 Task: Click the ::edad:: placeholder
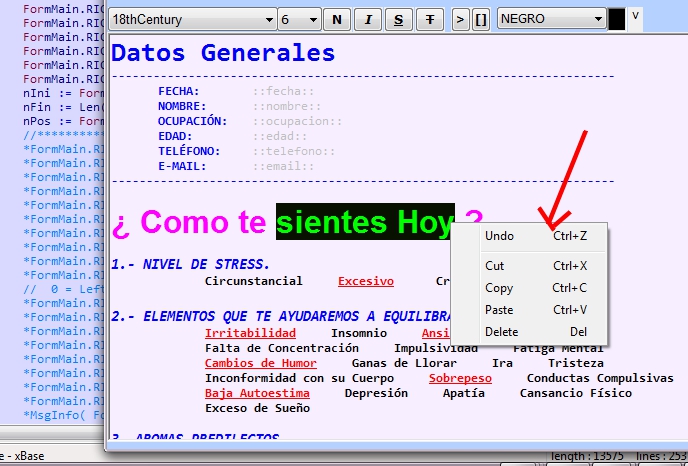[280, 136]
